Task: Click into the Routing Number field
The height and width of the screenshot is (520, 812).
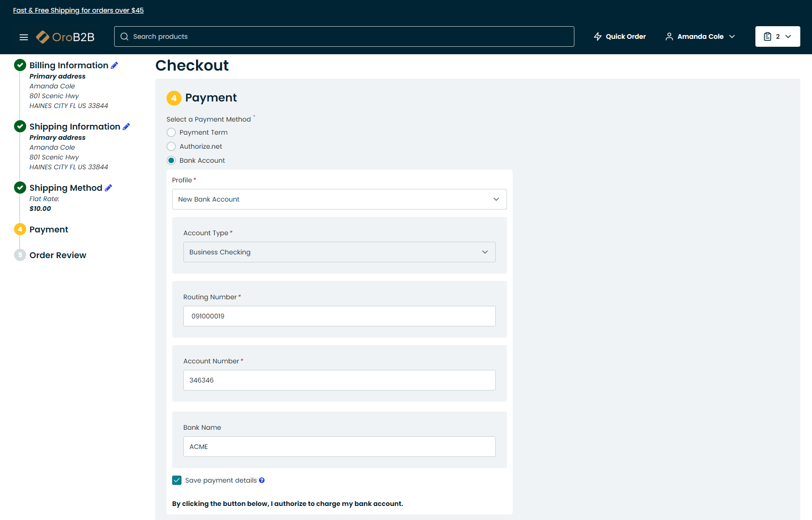Action: pos(339,316)
